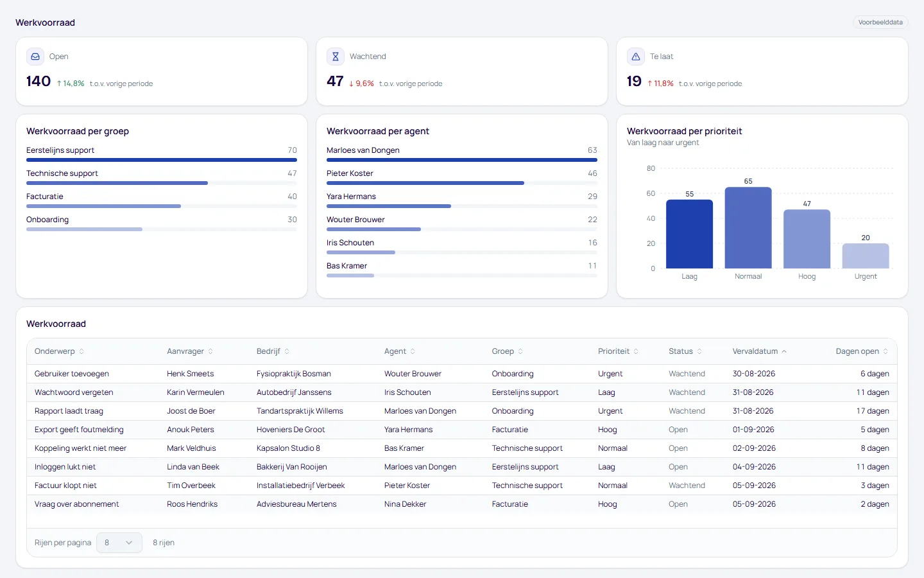Click the Agent column sort icon
Screen dimensions: 924x578
tap(413, 351)
